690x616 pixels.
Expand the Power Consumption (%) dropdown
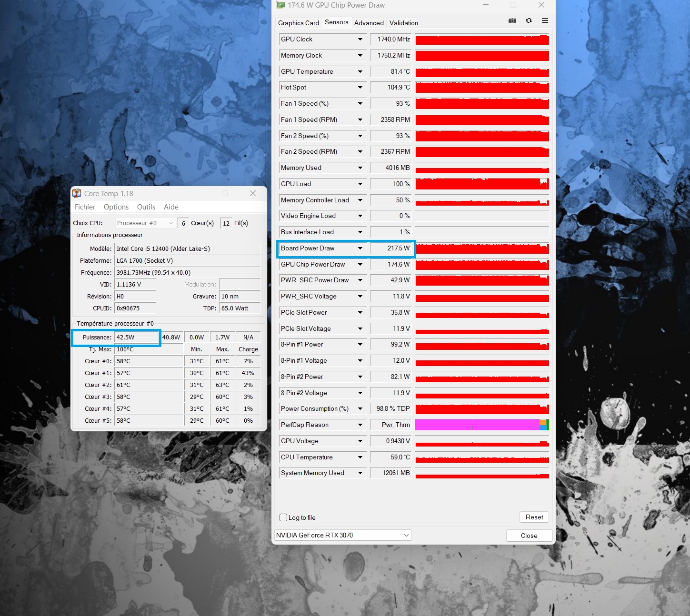point(360,408)
